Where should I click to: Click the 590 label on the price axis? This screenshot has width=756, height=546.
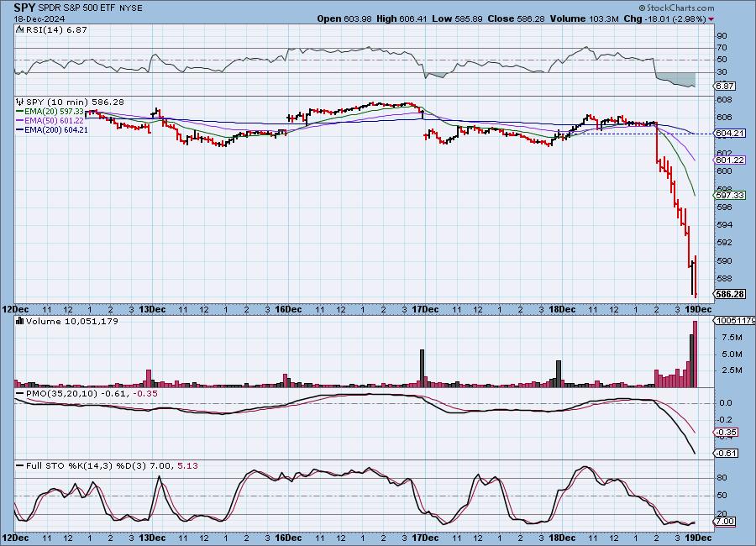tap(724, 261)
